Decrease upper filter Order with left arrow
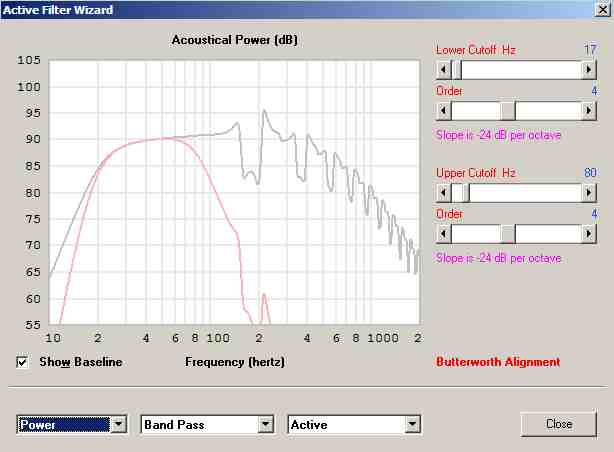The height and width of the screenshot is (452, 614). click(443, 234)
